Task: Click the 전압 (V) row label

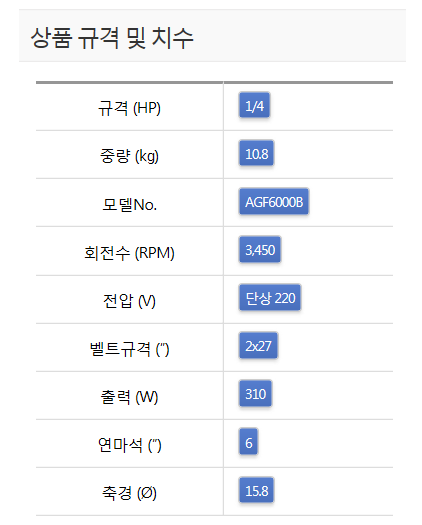Action: [x=129, y=301]
